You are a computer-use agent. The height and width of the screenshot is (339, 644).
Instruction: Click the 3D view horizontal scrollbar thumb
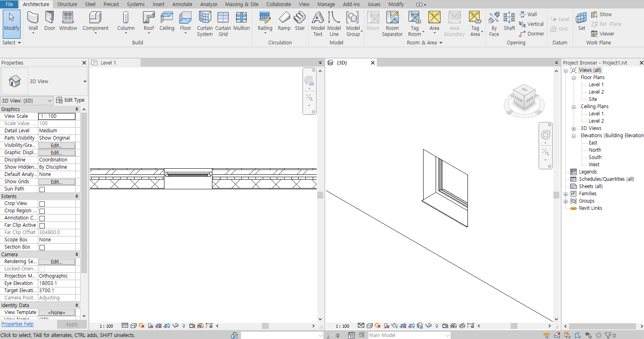pyautogui.click(x=514, y=326)
